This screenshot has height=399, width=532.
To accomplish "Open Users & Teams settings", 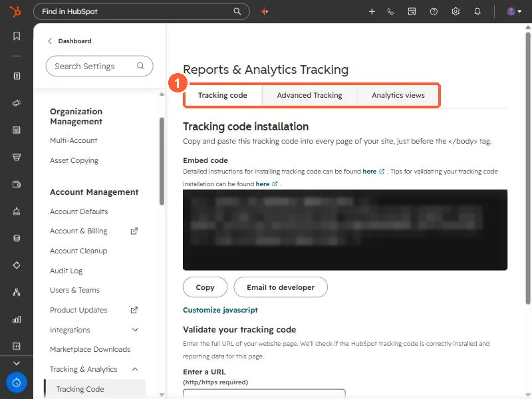I will pos(74,291).
